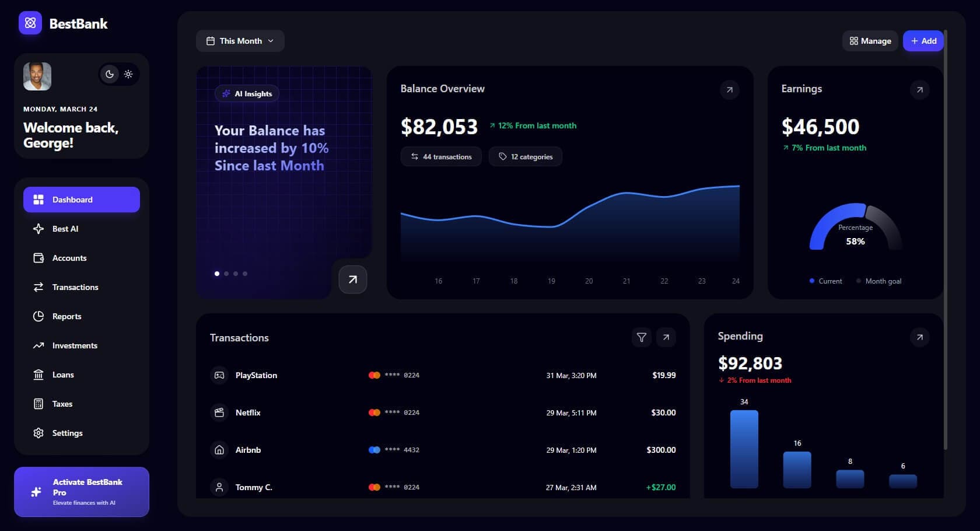This screenshot has width=980, height=531.
Task: Expand the Spending panel arrow
Action: coord(920,337)
